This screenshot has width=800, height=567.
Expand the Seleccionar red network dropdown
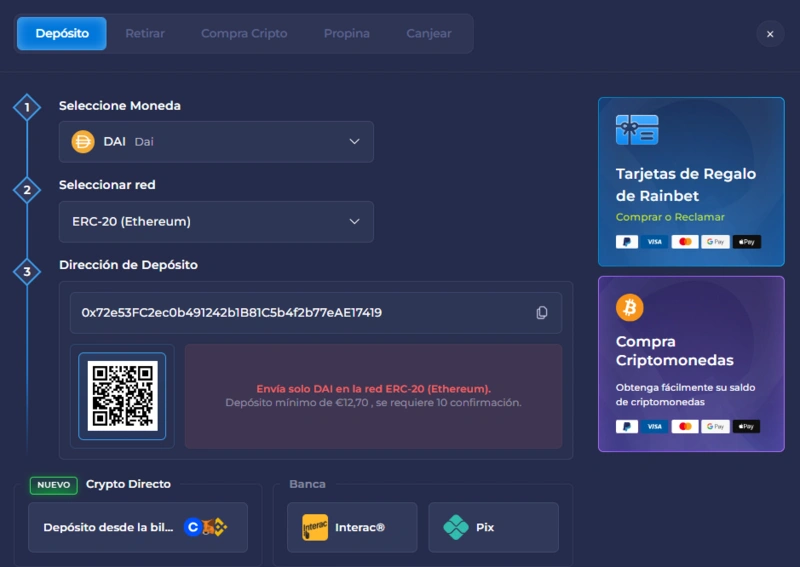[x=216, y=222]
